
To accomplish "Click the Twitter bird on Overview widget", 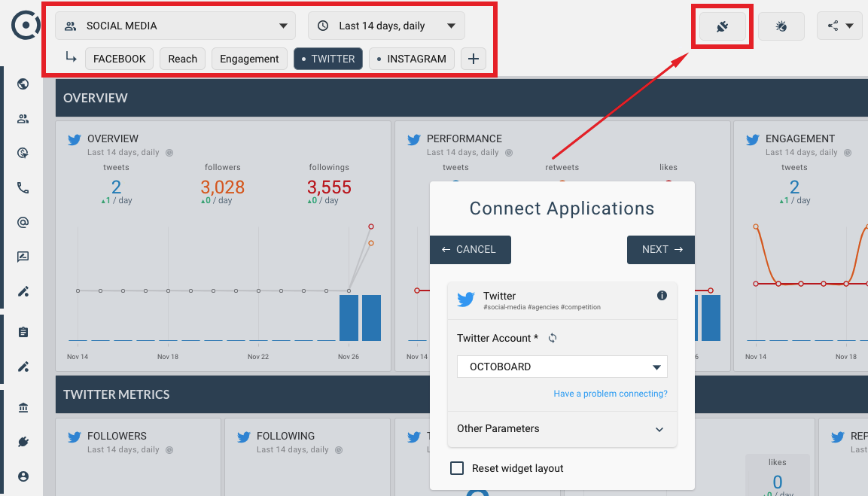I will pos(75,139).
